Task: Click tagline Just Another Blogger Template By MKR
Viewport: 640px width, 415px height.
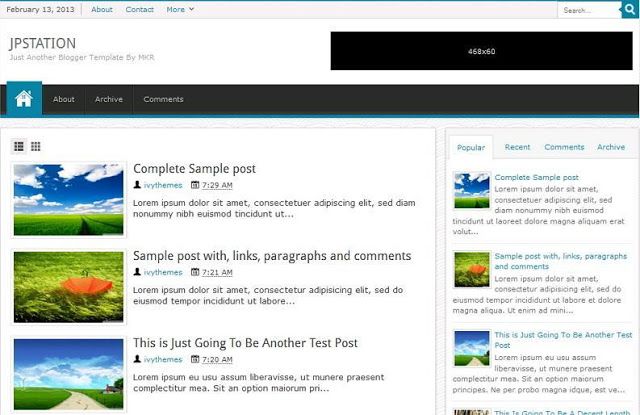Action: coord(82,57)
